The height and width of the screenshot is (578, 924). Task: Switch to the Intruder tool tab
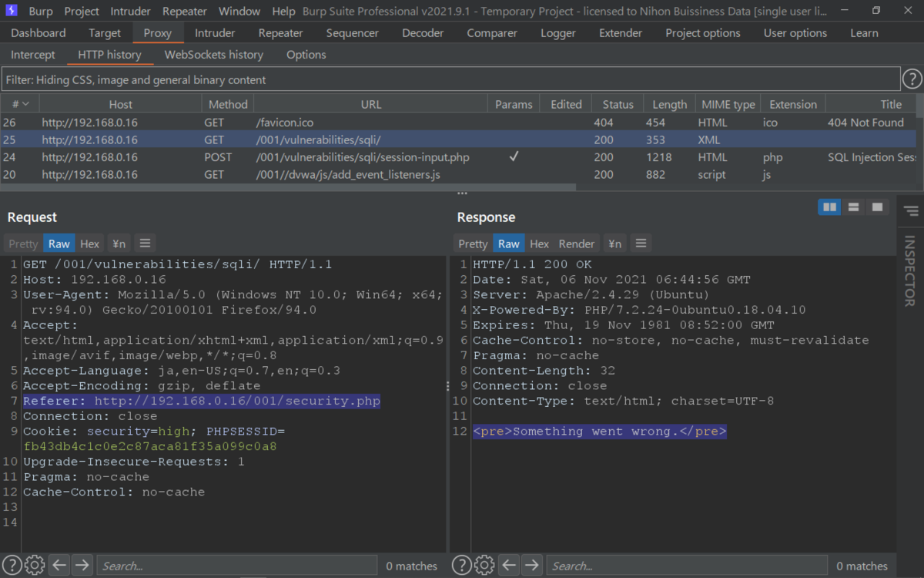click(215, 33)
